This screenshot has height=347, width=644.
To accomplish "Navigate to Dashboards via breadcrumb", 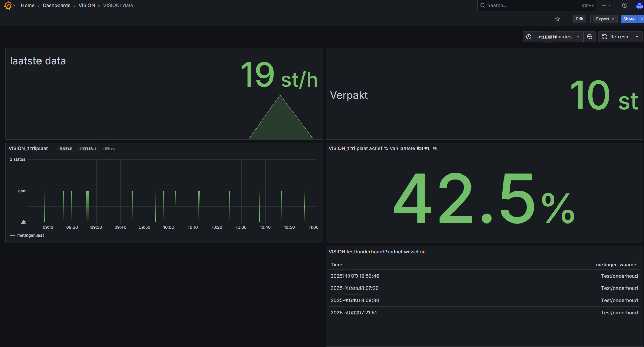I will 56,5.
